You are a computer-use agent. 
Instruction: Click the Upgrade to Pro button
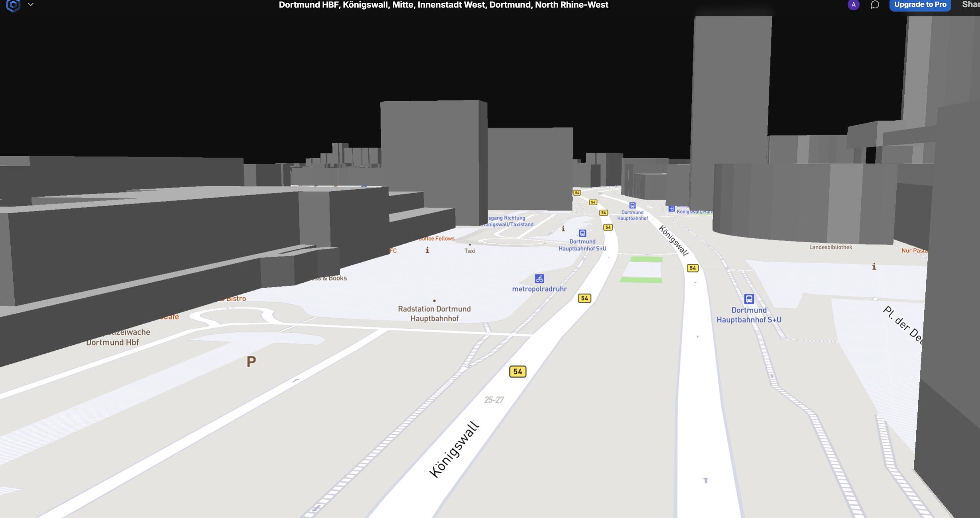tap(920, 5)
